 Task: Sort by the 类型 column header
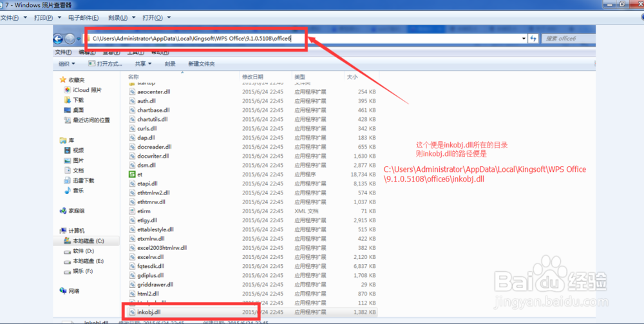pos(300,77)
